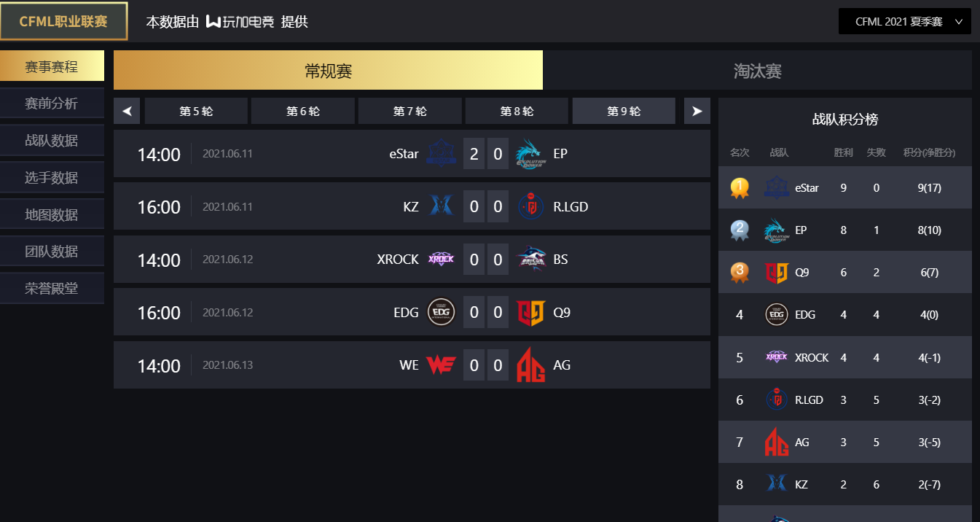Select the R.LGD logo in 16:00 match
Image resolution: width=980 pixels, height=522 pixels.
[x=530, y=206]
